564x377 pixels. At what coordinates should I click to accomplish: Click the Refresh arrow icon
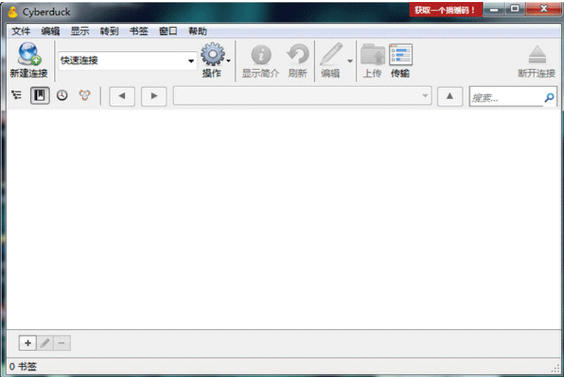click(298, 54)
